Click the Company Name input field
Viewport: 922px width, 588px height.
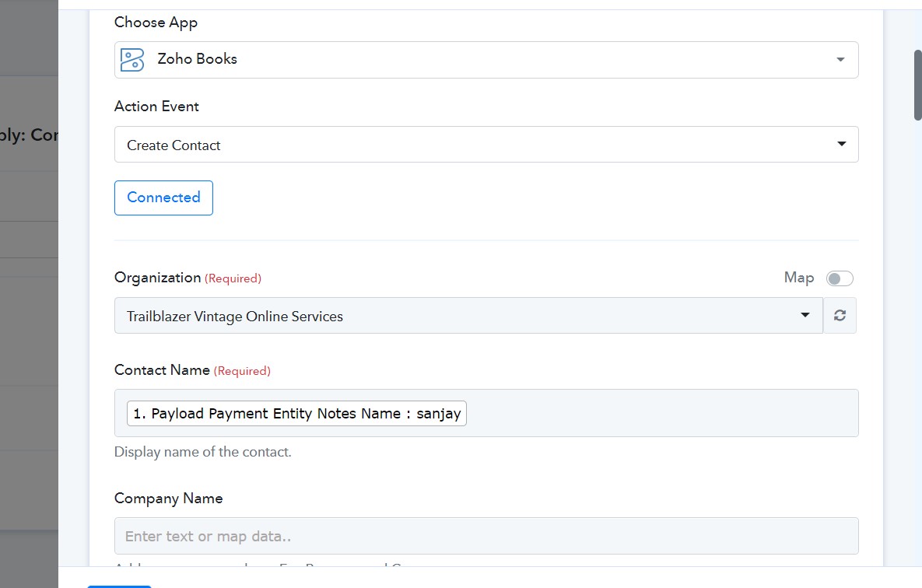click(486, 536)
